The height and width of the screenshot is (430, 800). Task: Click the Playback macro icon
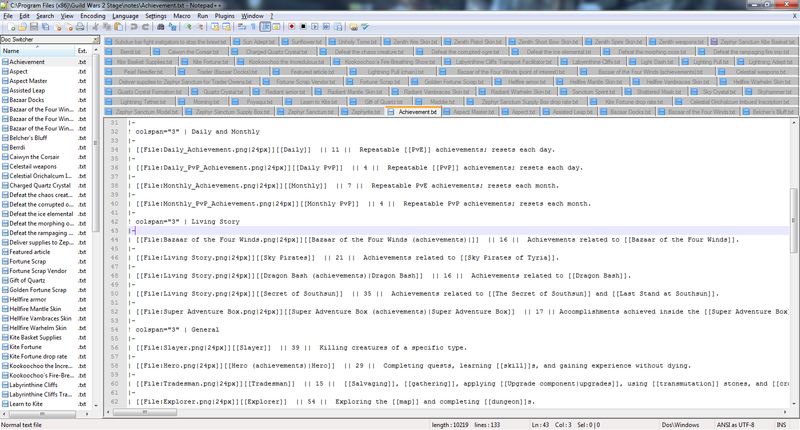point(315,27)
